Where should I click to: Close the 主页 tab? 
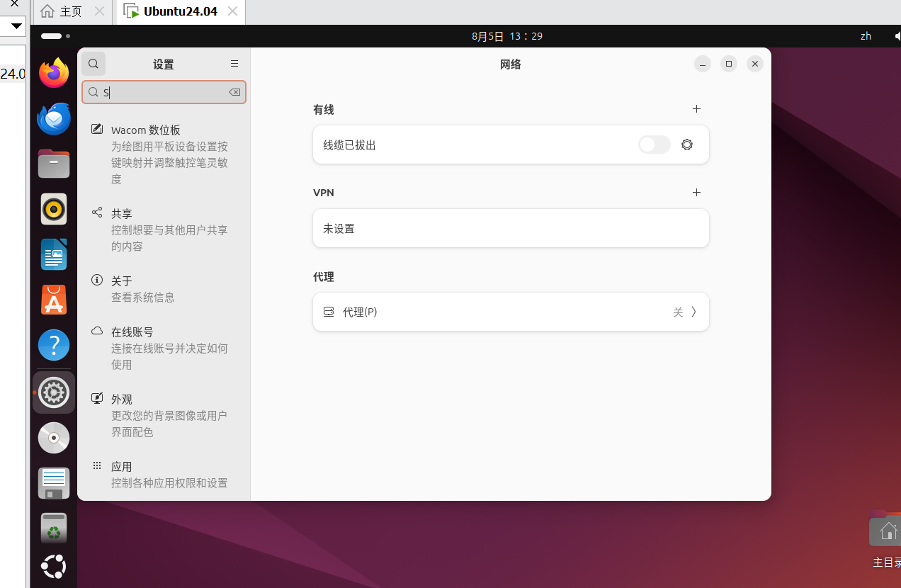coord(99,11)
